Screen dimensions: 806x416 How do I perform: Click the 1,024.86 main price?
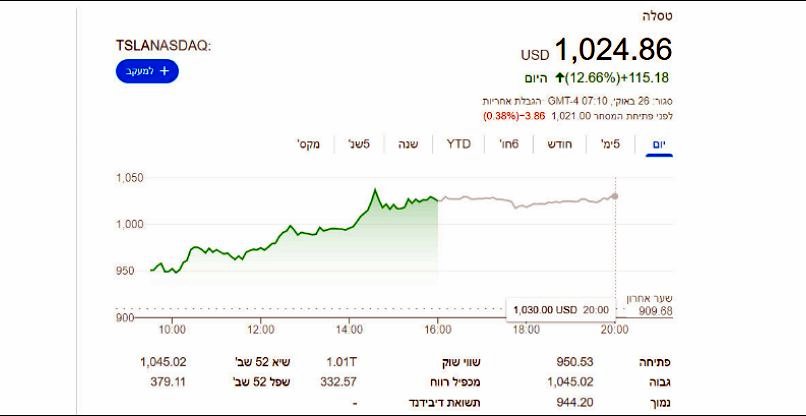click(x=612, y=49)
